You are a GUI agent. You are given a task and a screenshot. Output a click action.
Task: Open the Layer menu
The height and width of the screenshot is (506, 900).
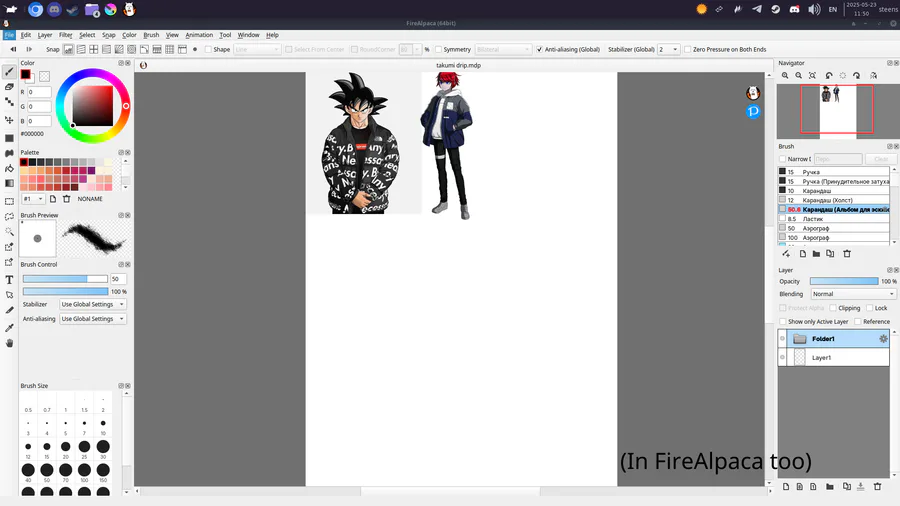[45, 35]
